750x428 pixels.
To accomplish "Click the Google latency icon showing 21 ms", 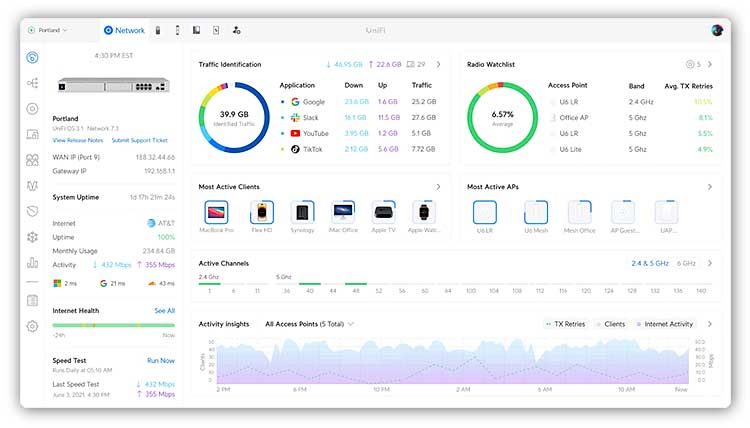I will click(103, 284).
